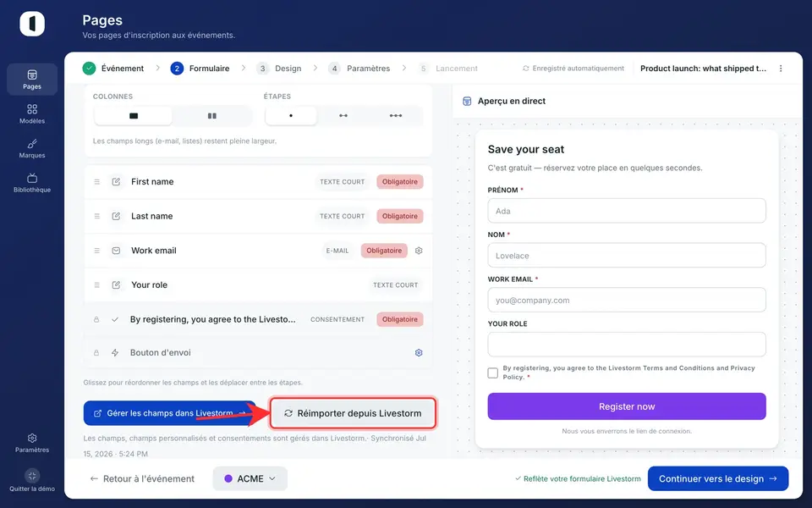Click Reflète votre formulaire Livestorm status
This screenshot has width=812, height=508.
(x=578, y=478)
